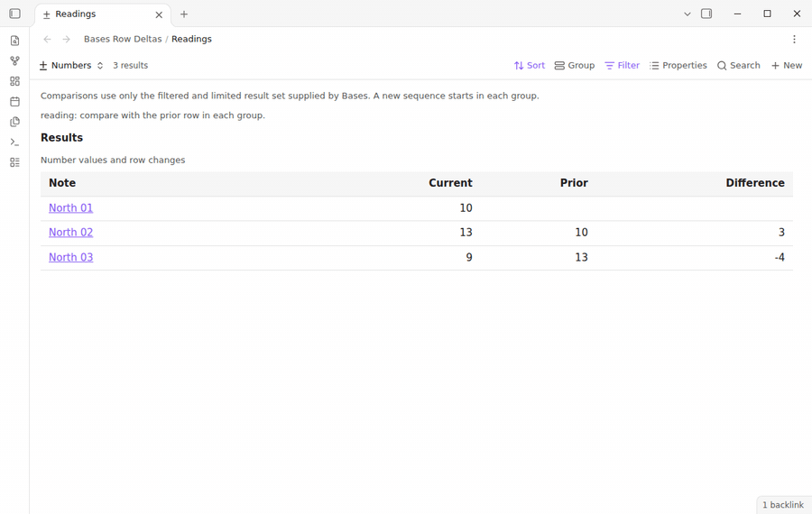This screenshot has width=812, height=514.
Task: Click the Current value 9 for North 03
Action: [468, 257]
